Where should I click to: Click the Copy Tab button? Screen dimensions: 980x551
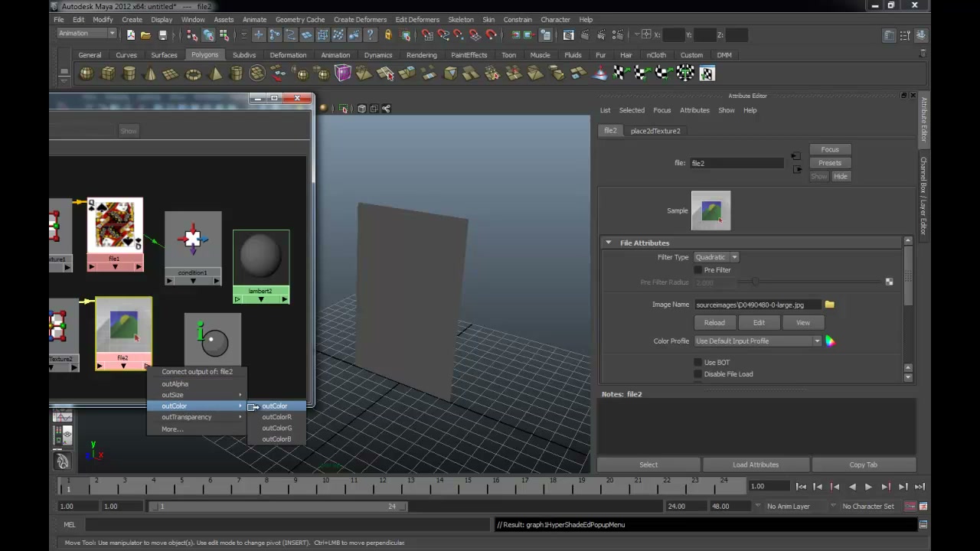[863, 465]
